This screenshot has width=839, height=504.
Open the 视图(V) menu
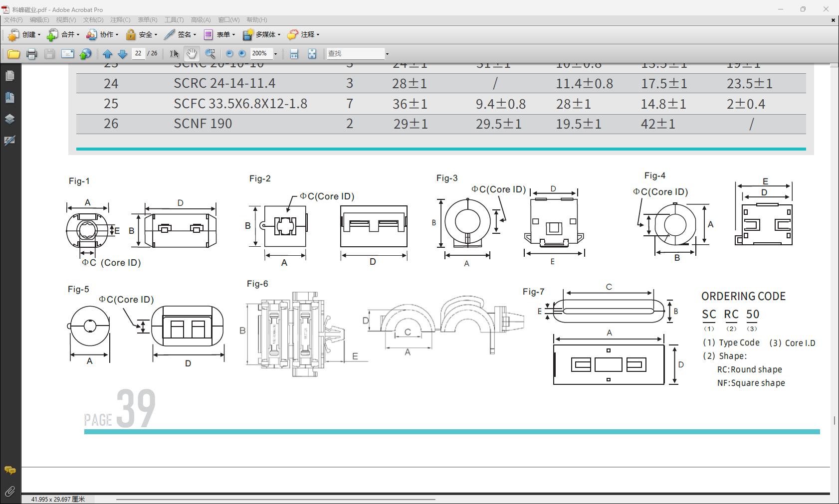(x=66, y=20)
